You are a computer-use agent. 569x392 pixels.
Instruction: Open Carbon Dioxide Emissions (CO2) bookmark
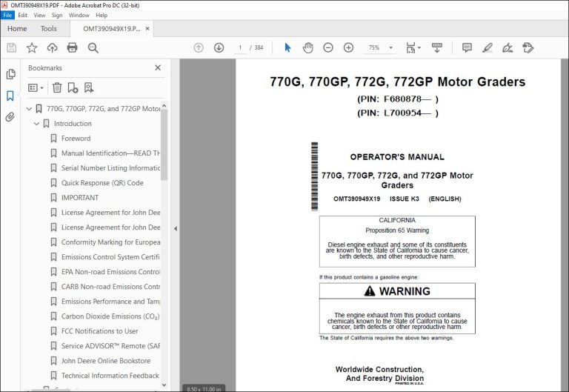pos(110,316)
